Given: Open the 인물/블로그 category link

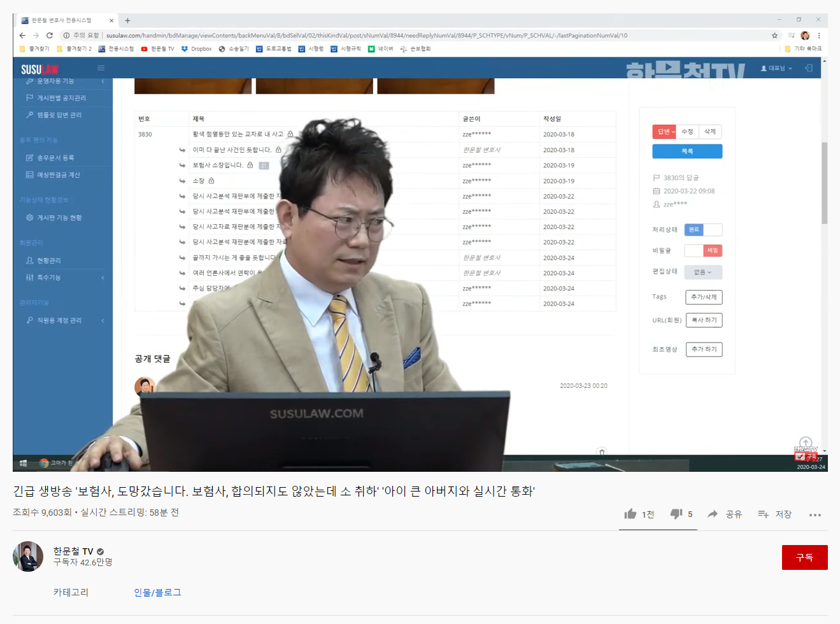Looking at the screenshot, I should [x=157, y=592].
